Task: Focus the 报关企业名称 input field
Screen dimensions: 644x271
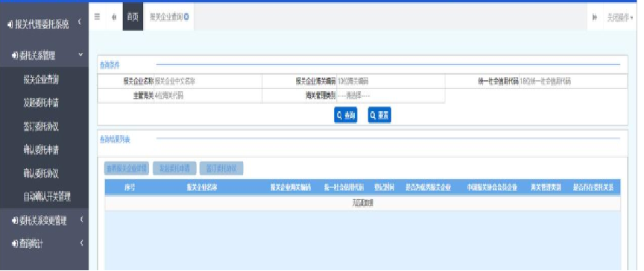Action: tap(208, 81)
